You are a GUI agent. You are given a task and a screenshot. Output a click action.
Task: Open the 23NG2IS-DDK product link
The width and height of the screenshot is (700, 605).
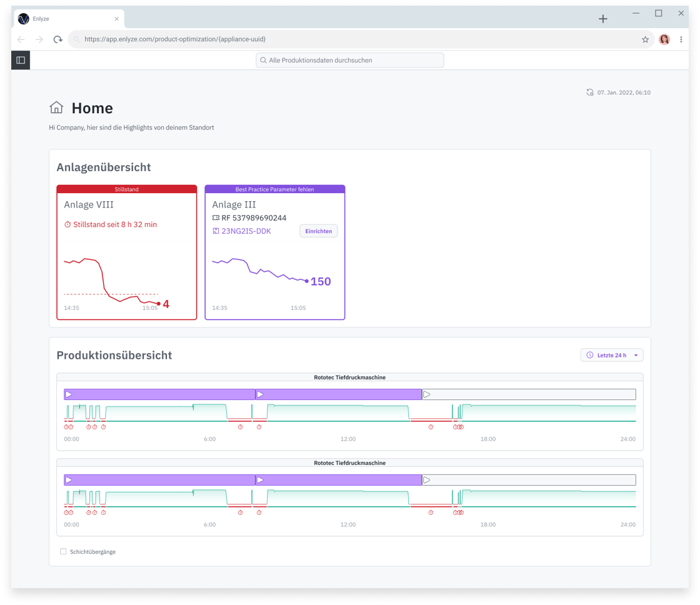(x=246, y=231)
